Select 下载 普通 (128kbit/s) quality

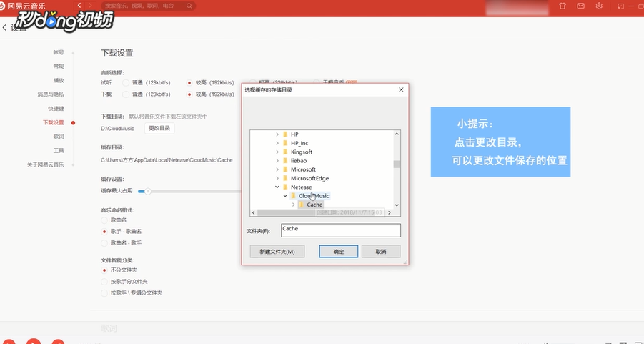(x=126, y=94)
